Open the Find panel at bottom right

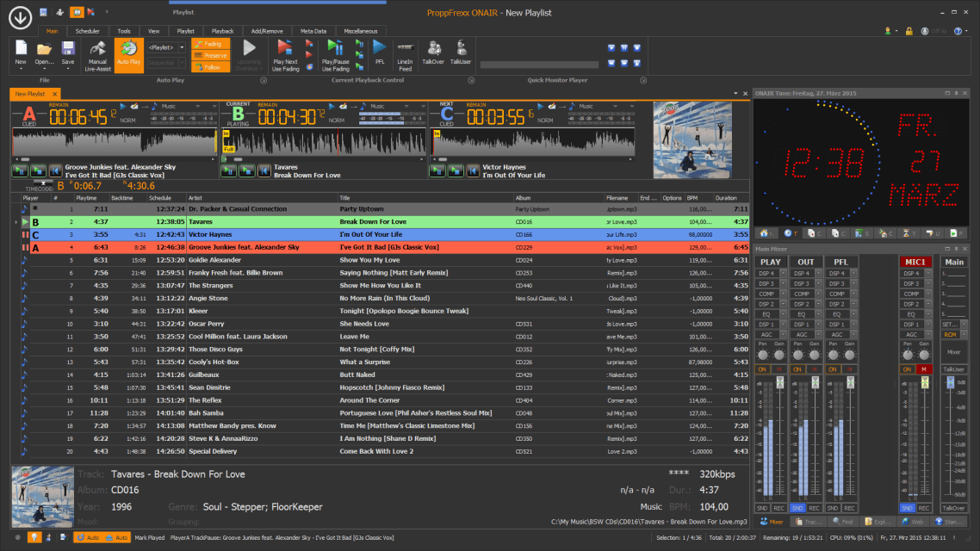(x=842, y=521)
